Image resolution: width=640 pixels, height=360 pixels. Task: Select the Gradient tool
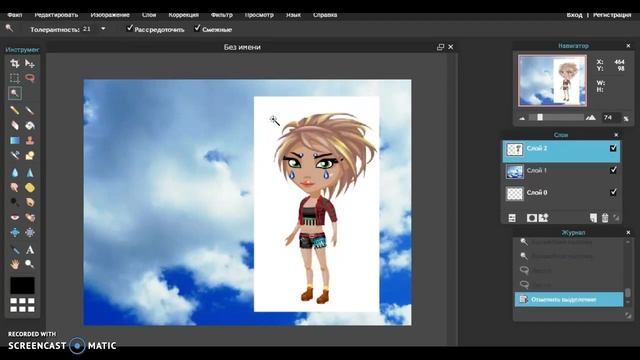point(15,140)
